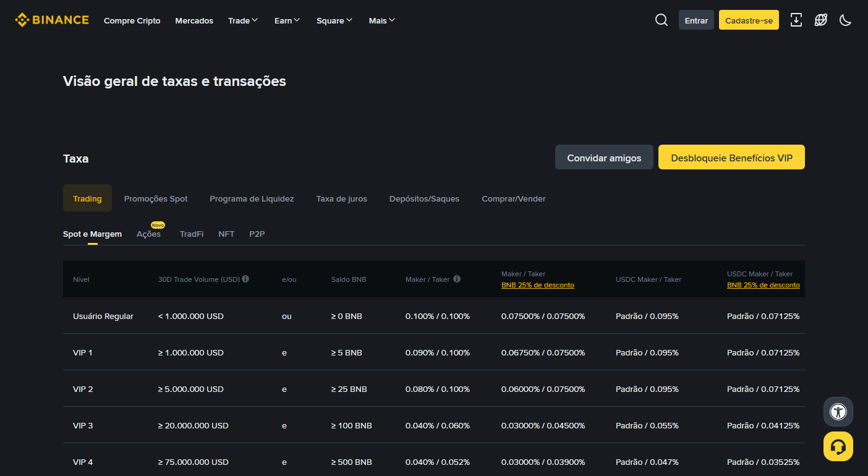Click the ≥ 20.000.000 USD volume cell
868x476 pixels.
[194, 425]
